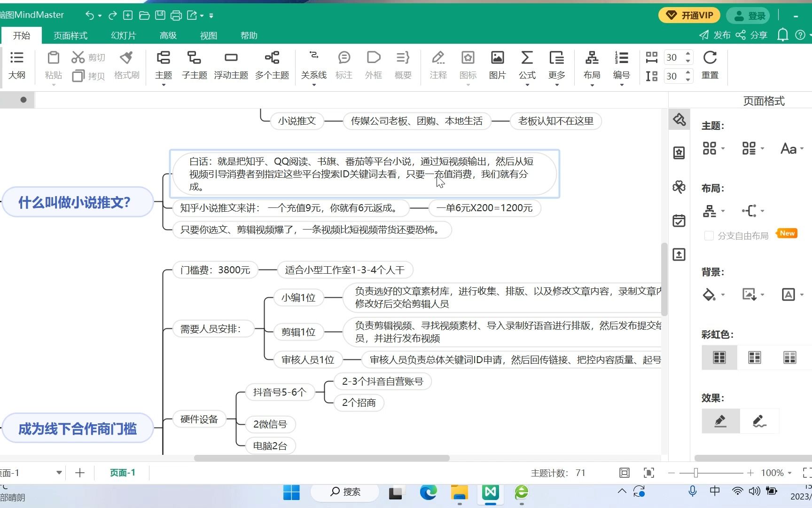812x508 pixels.
Task: Switch to the 幻灯片 tab
Action: click(x=124, y=35)
